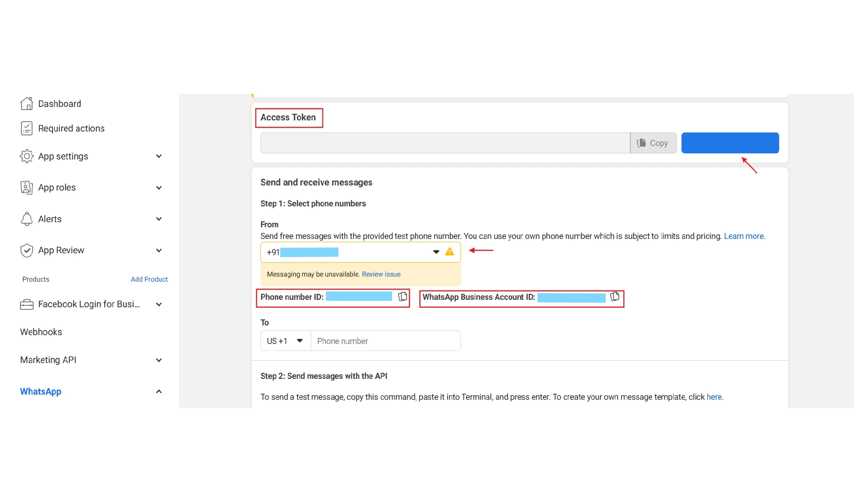
Task: Select Marketing API in sidebar
Action: tap(48, 360)
